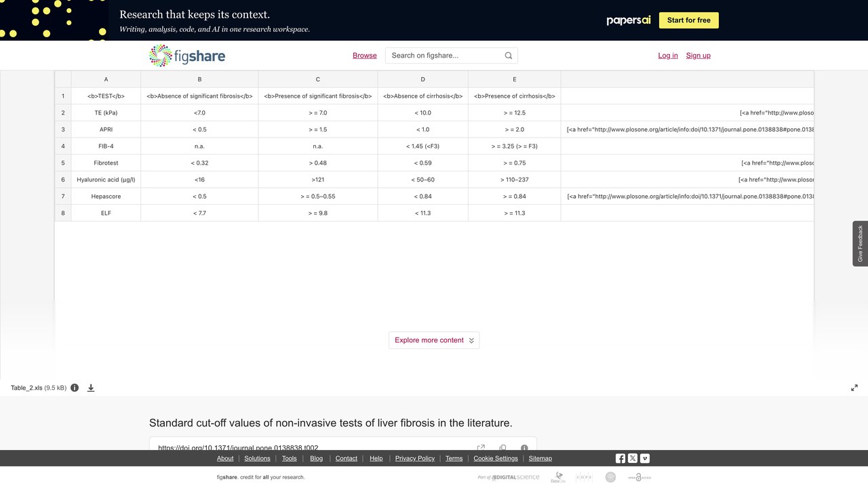
Task: Open Contact footer link
Action: click(x=347, y=458)
